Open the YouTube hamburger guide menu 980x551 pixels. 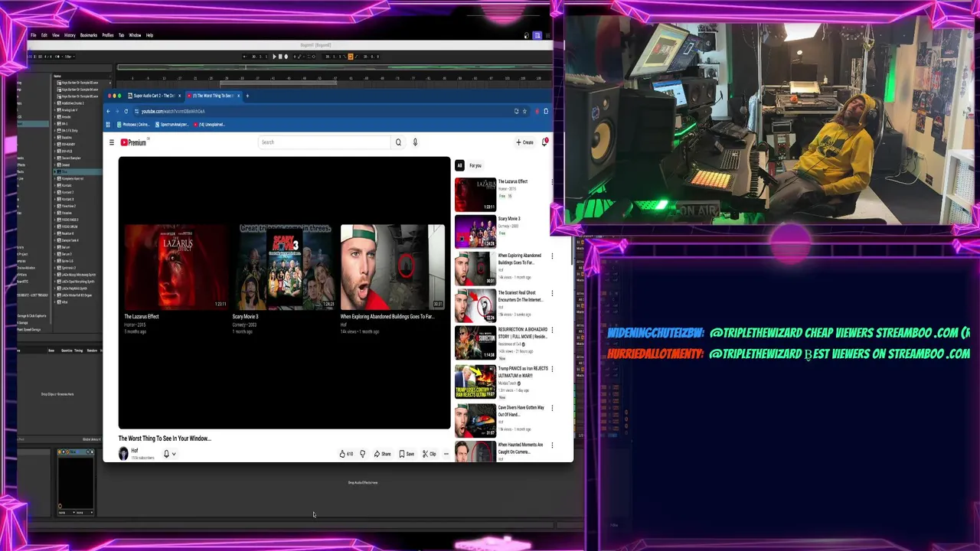click(x=112, y=142)
